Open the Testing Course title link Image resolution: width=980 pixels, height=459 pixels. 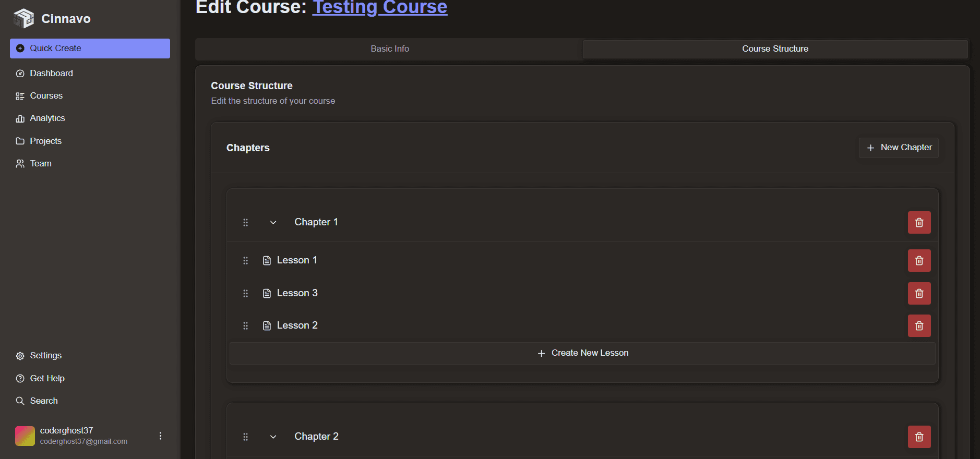(x=379, y=8)
